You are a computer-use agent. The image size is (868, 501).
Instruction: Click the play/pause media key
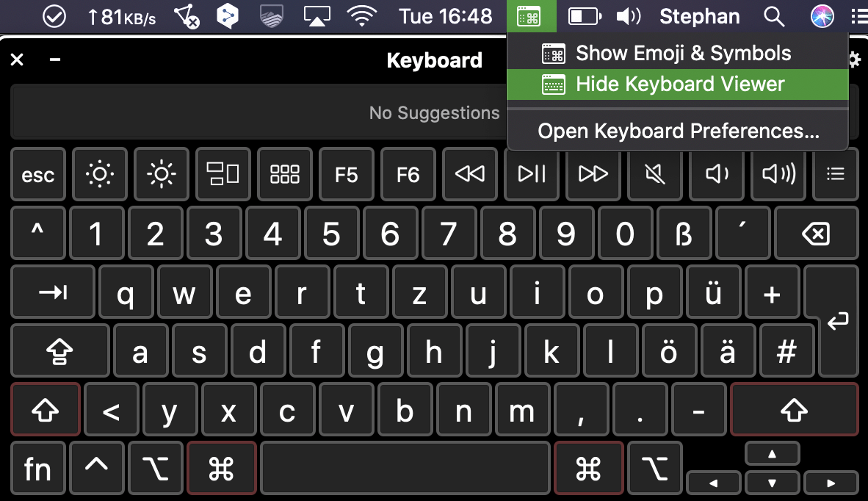coord(532,174)
